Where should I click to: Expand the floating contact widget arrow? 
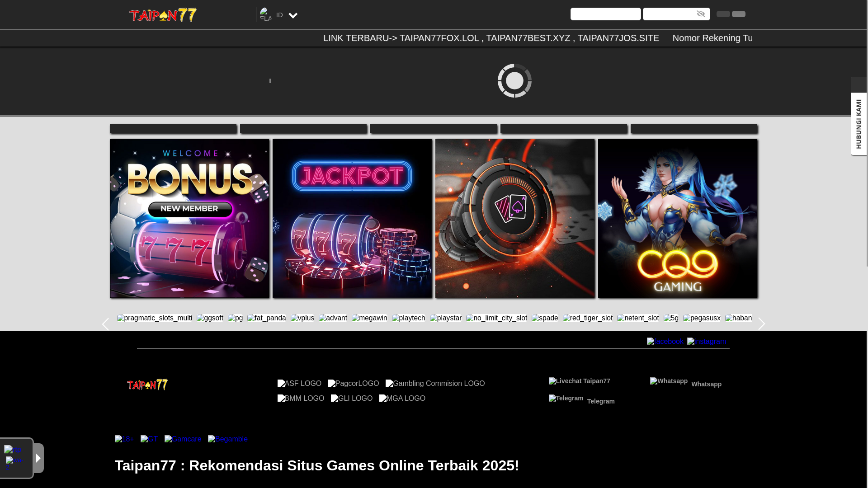[38, 458]
